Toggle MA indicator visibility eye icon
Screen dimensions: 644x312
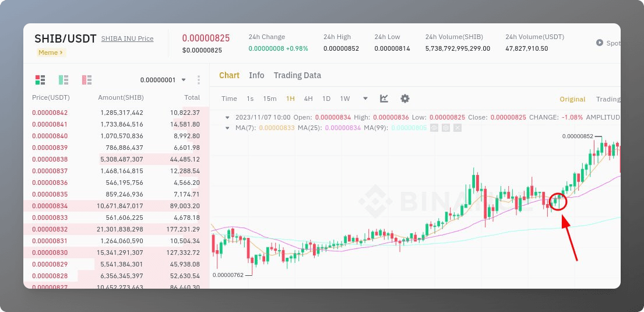pos(434,128)
